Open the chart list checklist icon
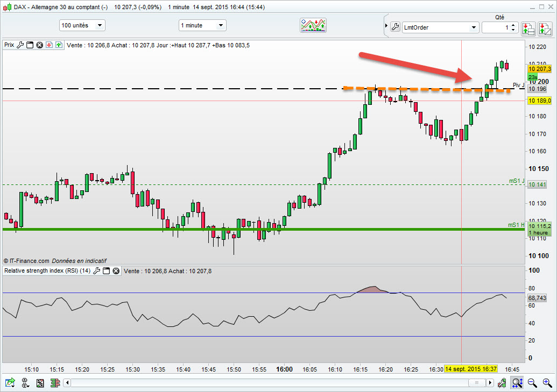The width and height of the screenshot is (557, 392). [40, 383]
